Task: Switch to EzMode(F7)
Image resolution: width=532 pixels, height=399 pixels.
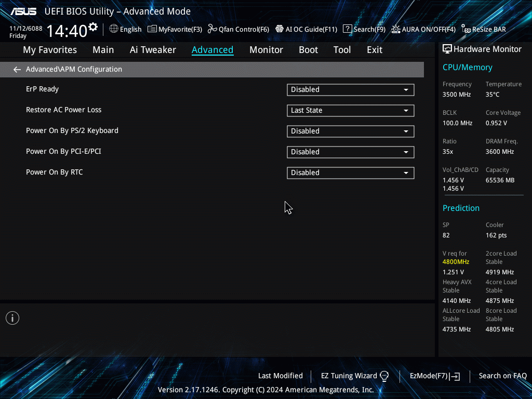Action: tap(434, 376)
